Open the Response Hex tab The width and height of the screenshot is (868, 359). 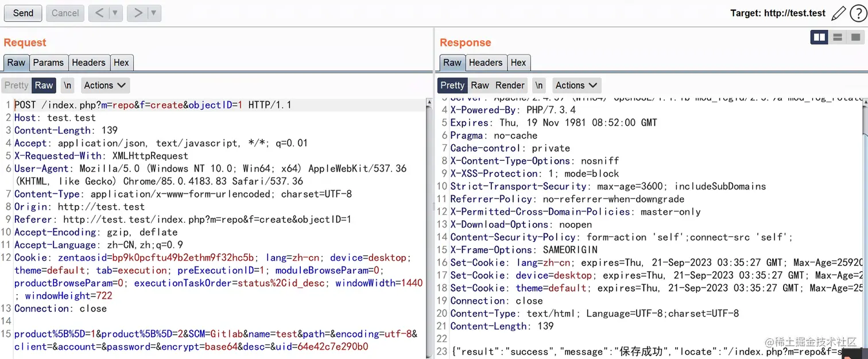click(518, 63)
